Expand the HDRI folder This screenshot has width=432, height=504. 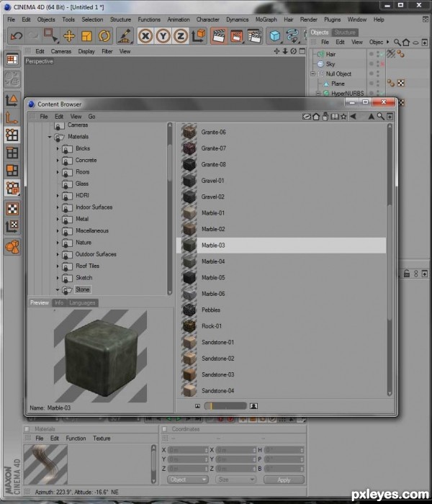(x=58, y=196)
